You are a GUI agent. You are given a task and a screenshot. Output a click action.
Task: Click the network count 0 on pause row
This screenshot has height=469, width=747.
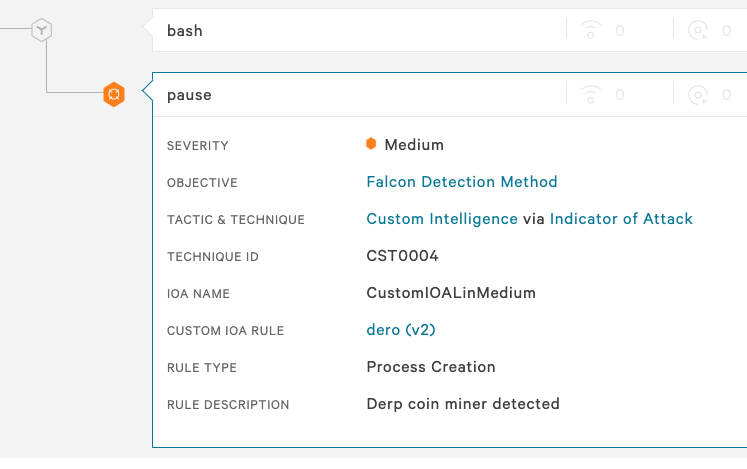619,95
